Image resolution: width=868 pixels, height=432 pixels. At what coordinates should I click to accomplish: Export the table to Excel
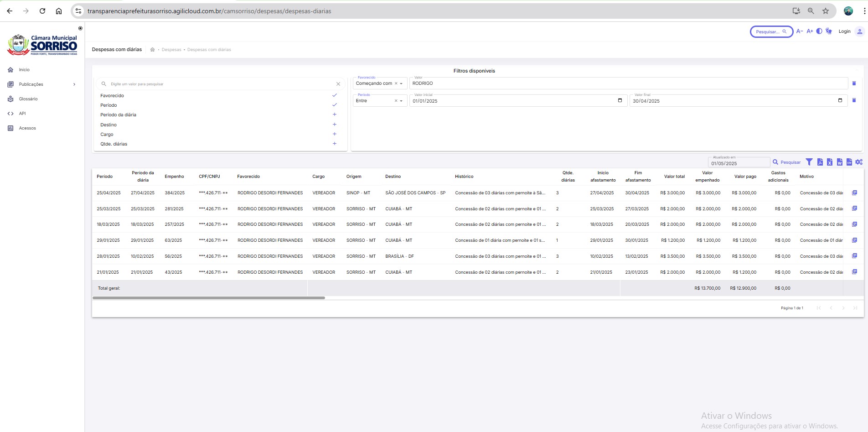(830, 162)
